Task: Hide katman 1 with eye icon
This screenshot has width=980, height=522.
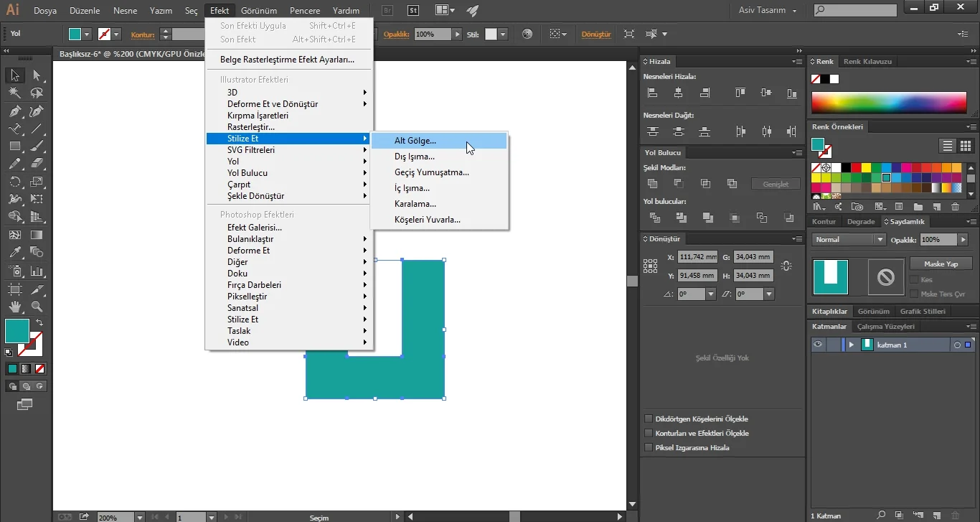Action: point(817,345)
